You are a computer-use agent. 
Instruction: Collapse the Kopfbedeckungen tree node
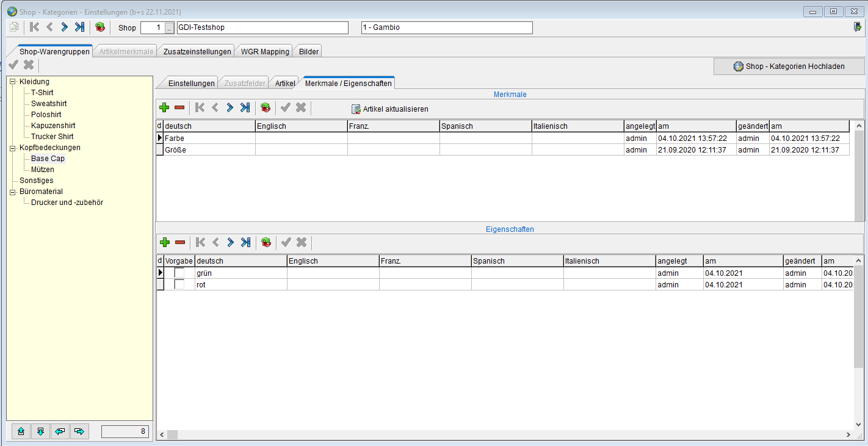pyautogui.click(x=12, y=148)
